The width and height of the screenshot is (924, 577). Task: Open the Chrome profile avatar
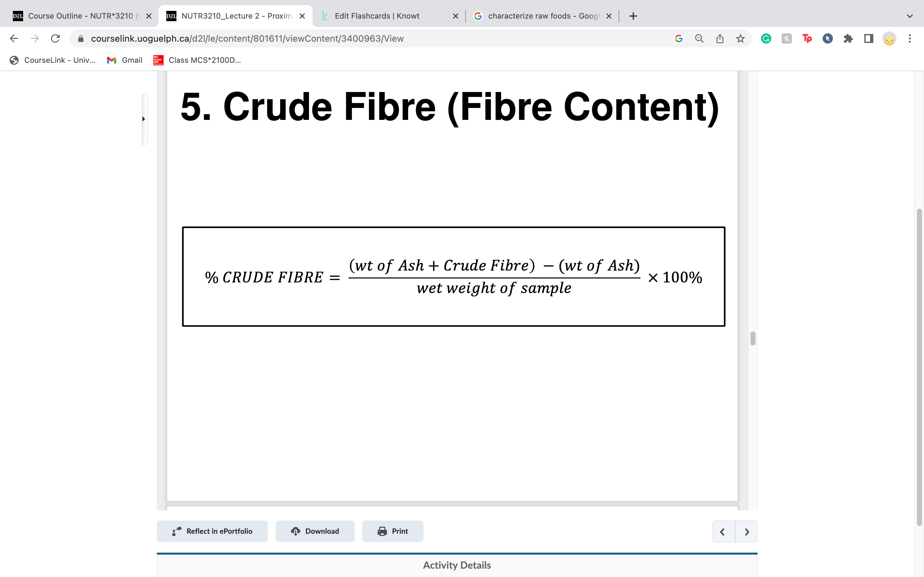point(890,38)
